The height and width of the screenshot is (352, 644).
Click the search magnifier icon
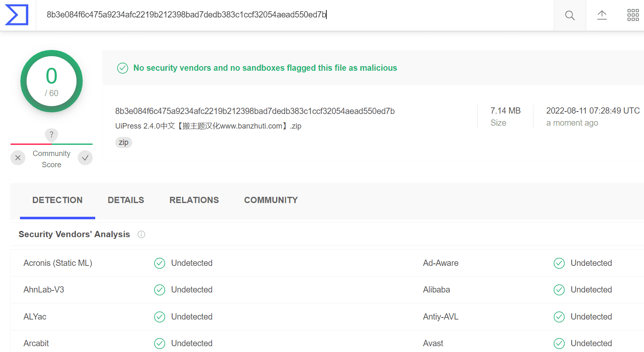click(x=570, y=15)
